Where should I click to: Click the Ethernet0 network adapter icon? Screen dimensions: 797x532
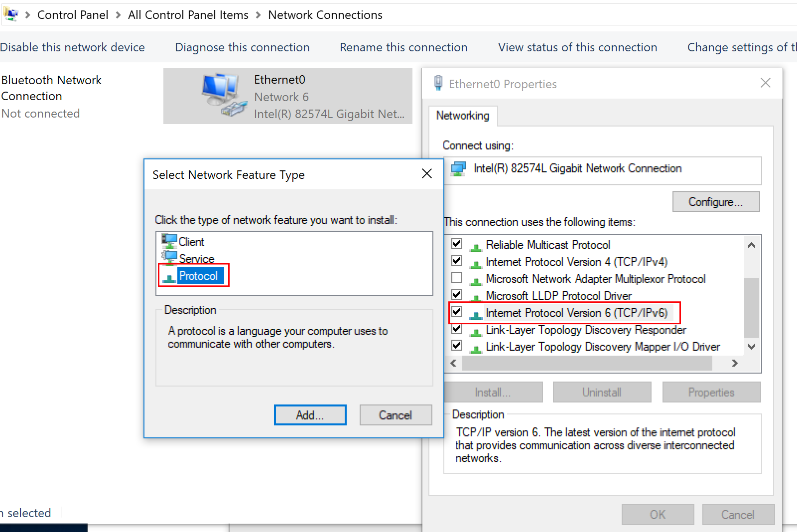click(224, 95)
